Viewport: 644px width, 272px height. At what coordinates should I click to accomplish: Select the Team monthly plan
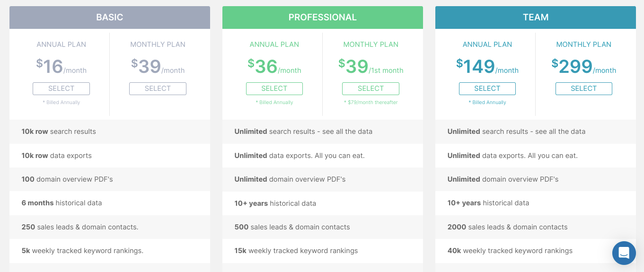click(x=584, y=88)
